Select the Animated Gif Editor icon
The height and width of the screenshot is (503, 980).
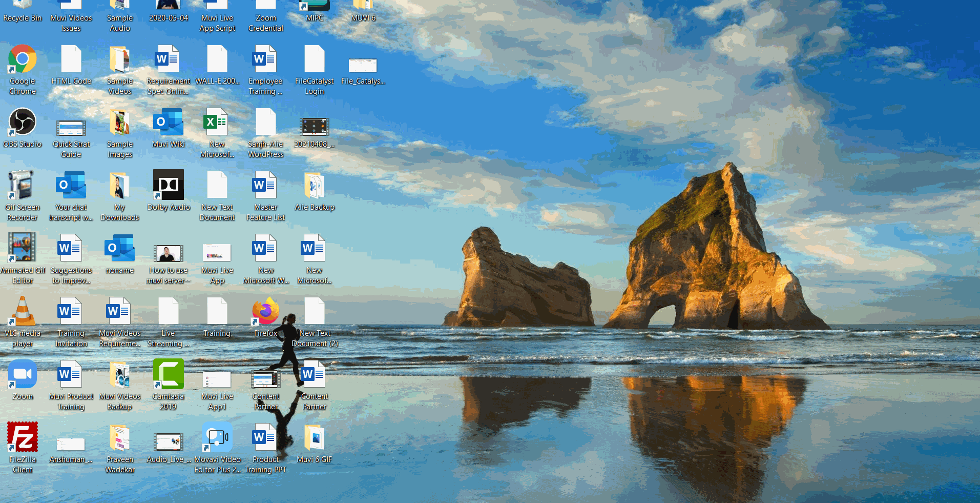click(x=23, y=259)
